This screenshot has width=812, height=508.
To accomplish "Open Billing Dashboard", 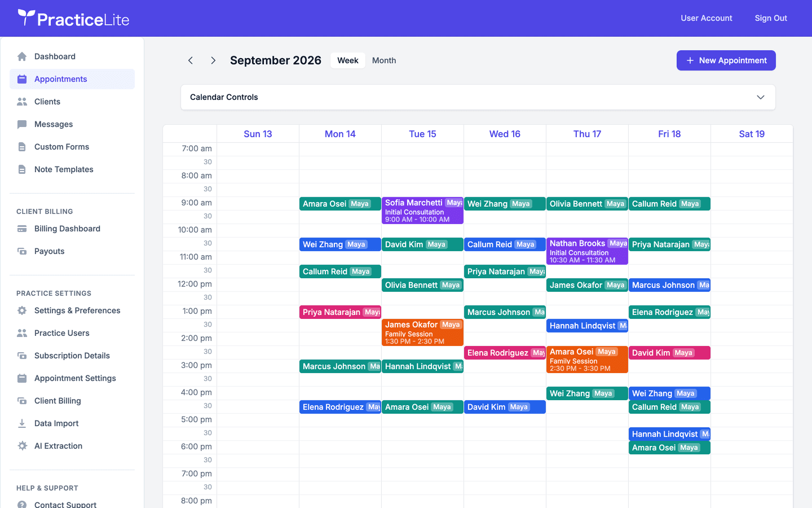I will click(x=72, y=229).
